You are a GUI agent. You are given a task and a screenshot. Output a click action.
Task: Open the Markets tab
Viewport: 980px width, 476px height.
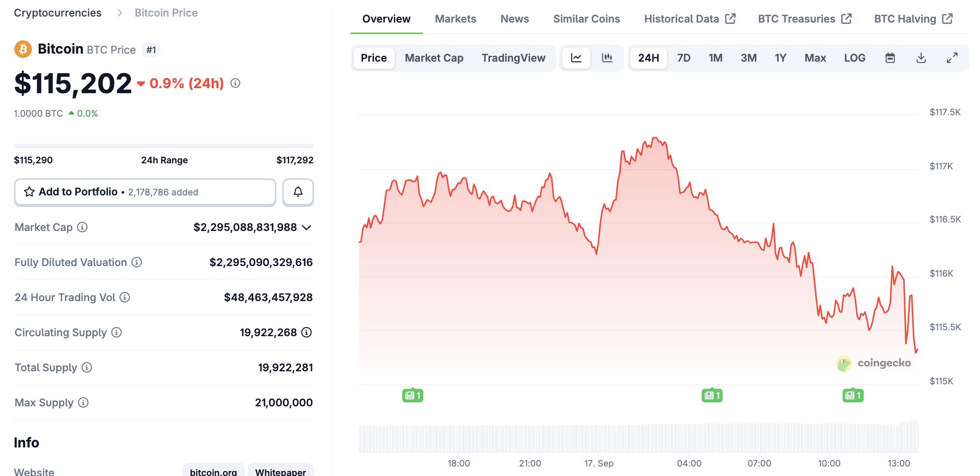point(455,19)
